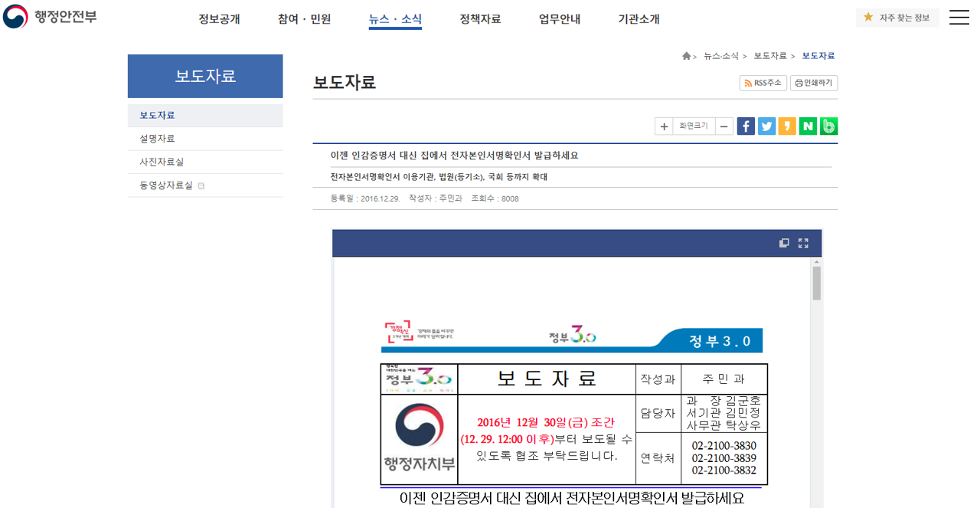The width and height of the screenshot is (980, 508).
Task: Share via KakaoStory yellow icon
Action: [786, 126]
